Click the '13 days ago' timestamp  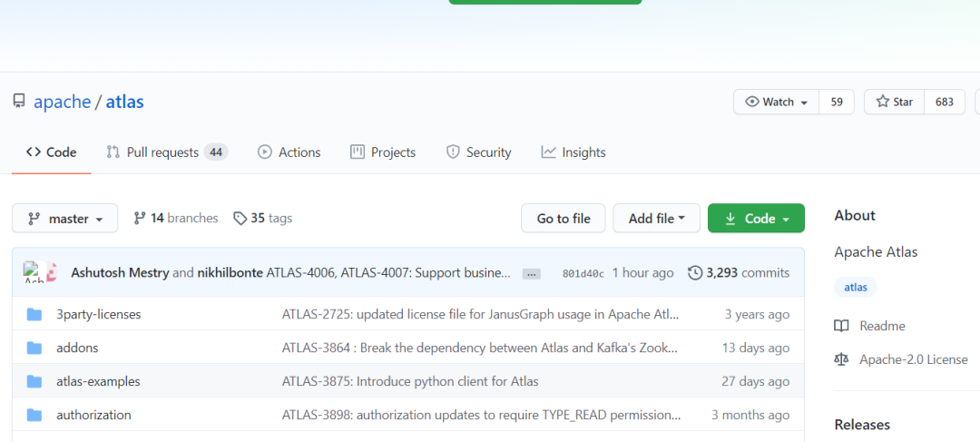[756, 348]
